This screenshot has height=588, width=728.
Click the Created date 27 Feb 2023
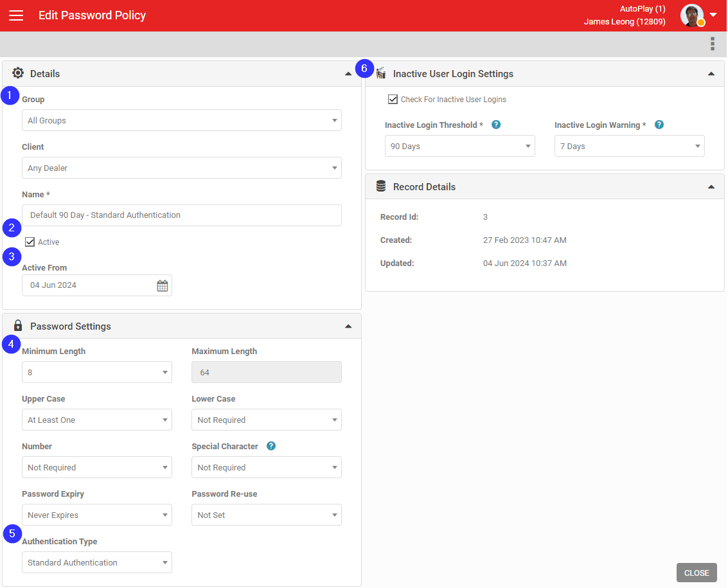(525, 240)
